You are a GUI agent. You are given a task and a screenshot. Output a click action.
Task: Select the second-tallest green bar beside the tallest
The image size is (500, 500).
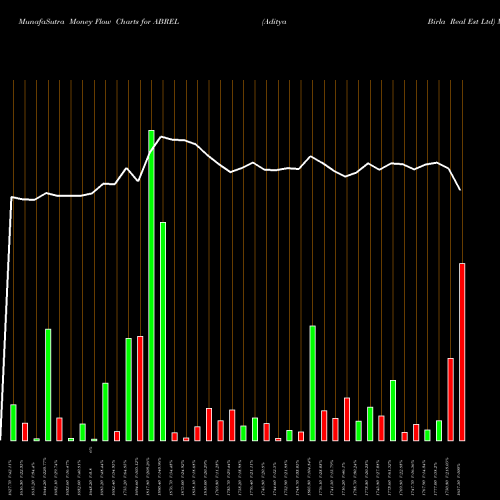tap(163, 331)
